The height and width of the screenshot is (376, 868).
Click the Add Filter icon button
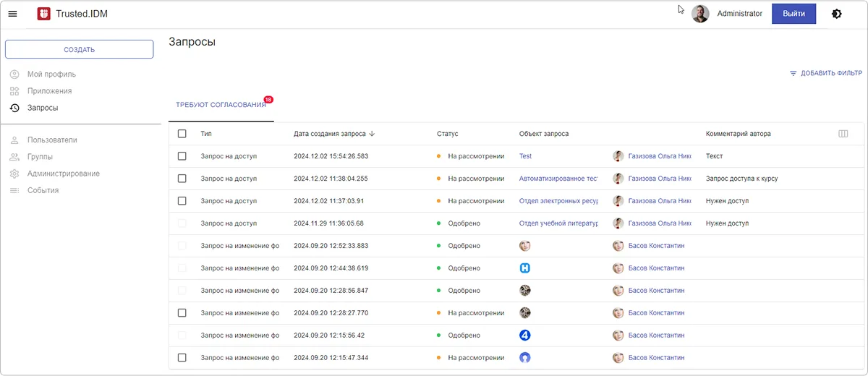click(793, 74)
